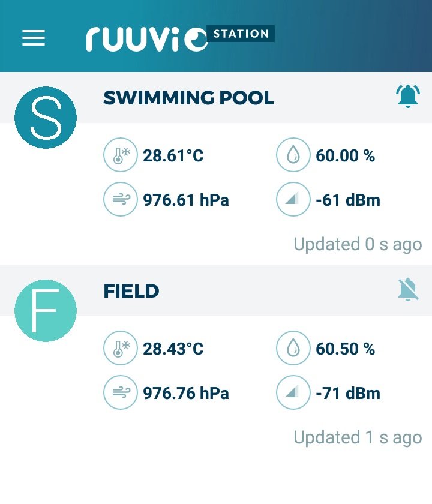
Task: Tap the Swimming Pool signal strength icon
Action: click(x=293, y=199)
